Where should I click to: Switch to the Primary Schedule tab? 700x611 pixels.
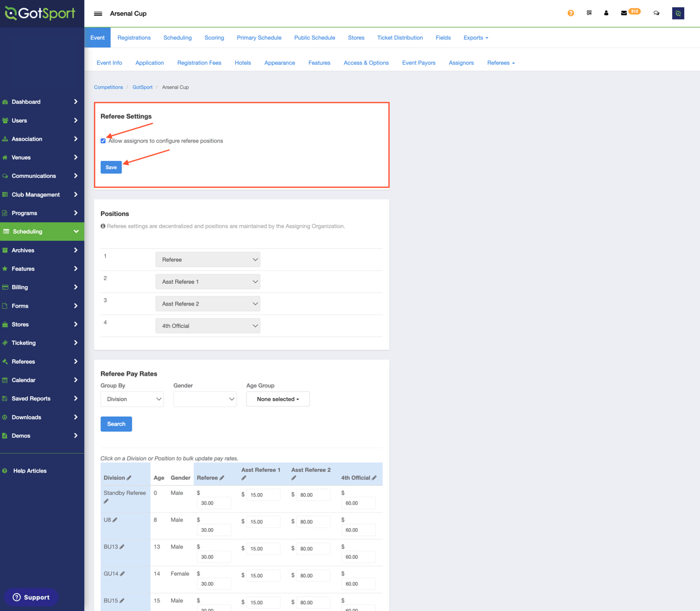click(x=259, y=38)
